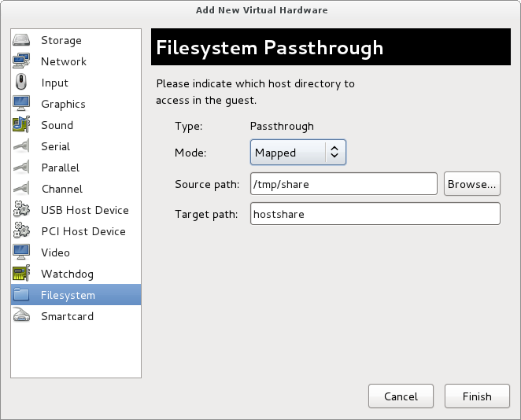Select PCI Host Device entry
Image resolution: width=521 pixels, height=420 pixels.
[x=76, y=231]
